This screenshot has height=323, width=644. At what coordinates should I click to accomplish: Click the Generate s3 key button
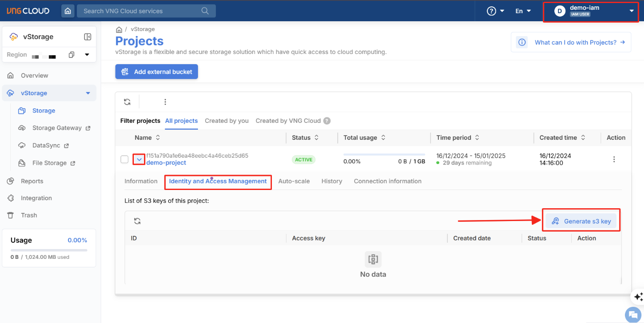581,221
